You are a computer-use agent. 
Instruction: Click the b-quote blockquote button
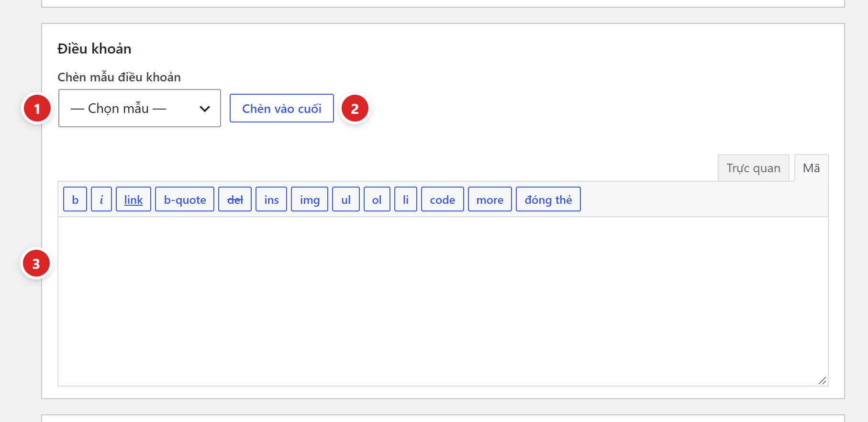(x=185, y=199)
